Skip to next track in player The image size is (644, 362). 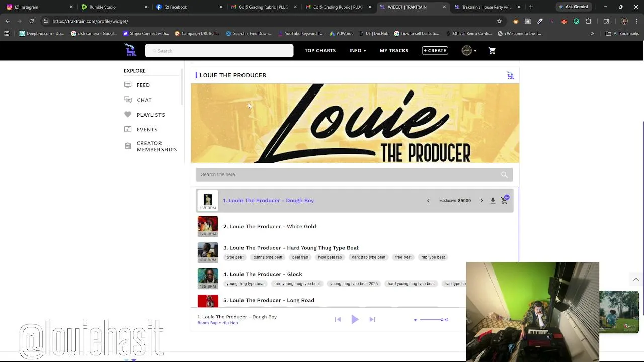tap(372, 319)
